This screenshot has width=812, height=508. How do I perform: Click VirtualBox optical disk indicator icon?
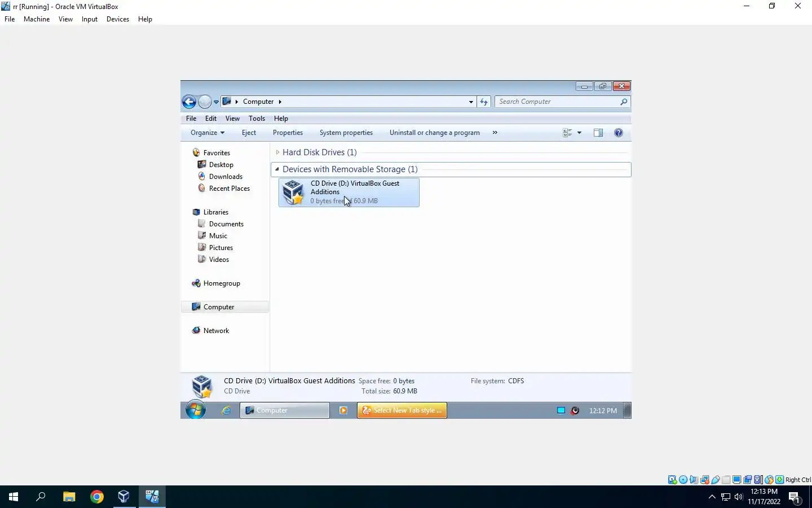[683, 480]
